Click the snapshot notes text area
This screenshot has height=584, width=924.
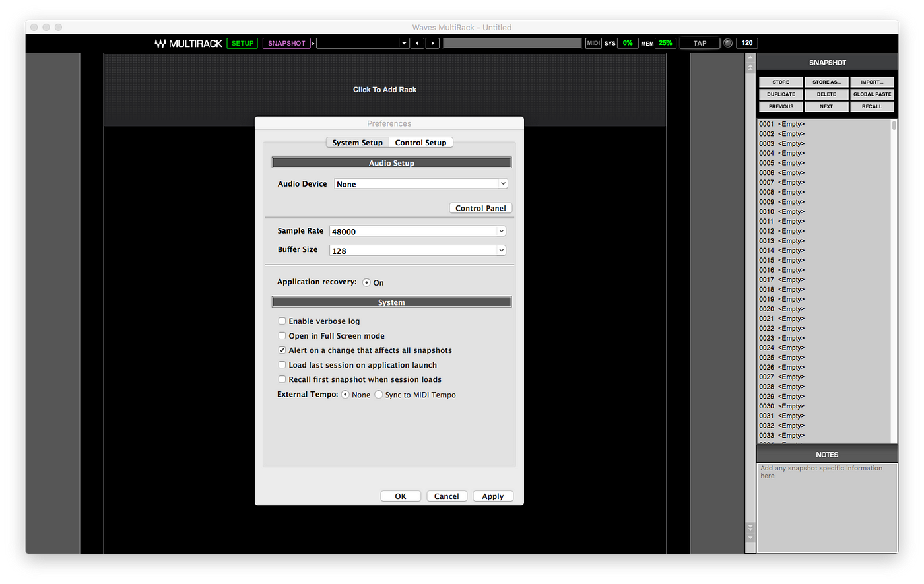[827, 507]
